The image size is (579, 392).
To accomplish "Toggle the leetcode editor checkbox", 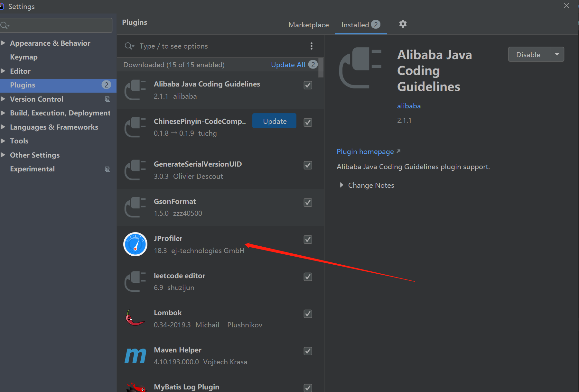I will [x=308, y=277].
